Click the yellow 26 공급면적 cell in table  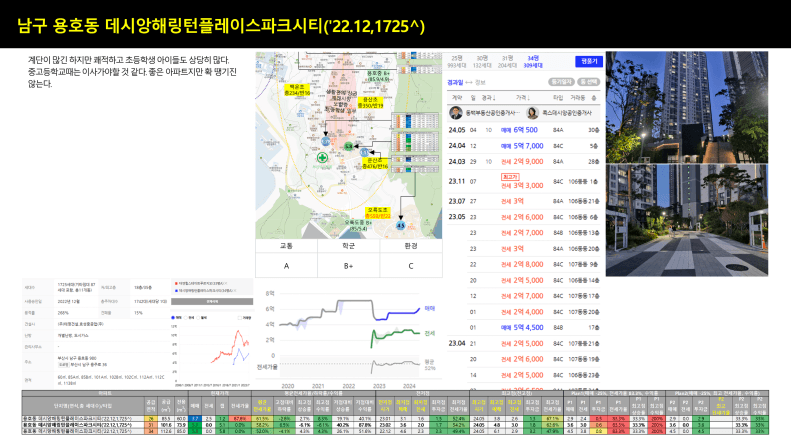[150, 419]
